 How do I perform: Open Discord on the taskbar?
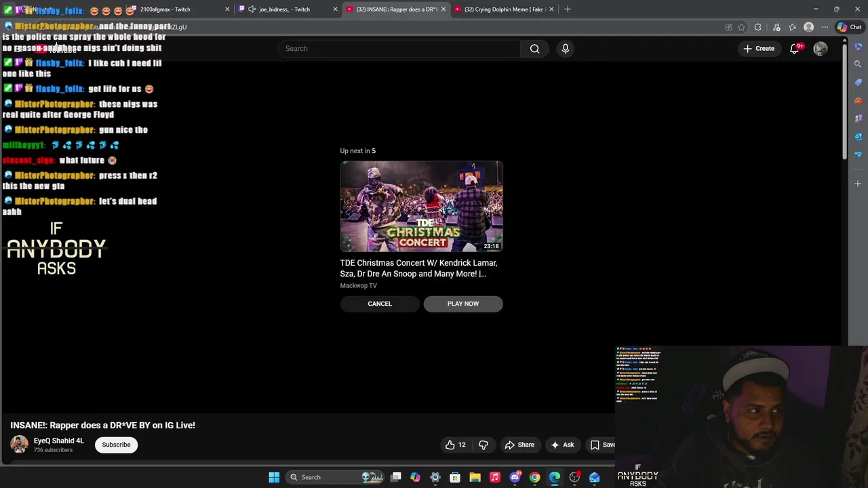[515, 477]
